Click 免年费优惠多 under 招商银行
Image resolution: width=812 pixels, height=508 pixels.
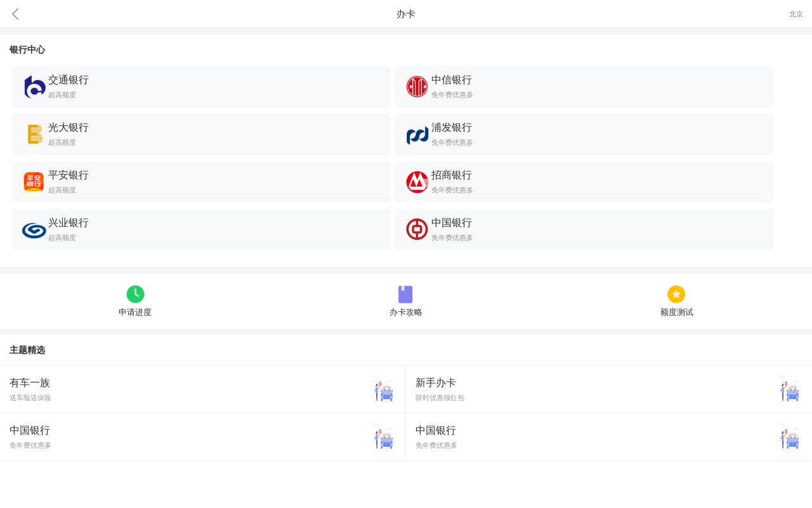click(x=452, y=190)
